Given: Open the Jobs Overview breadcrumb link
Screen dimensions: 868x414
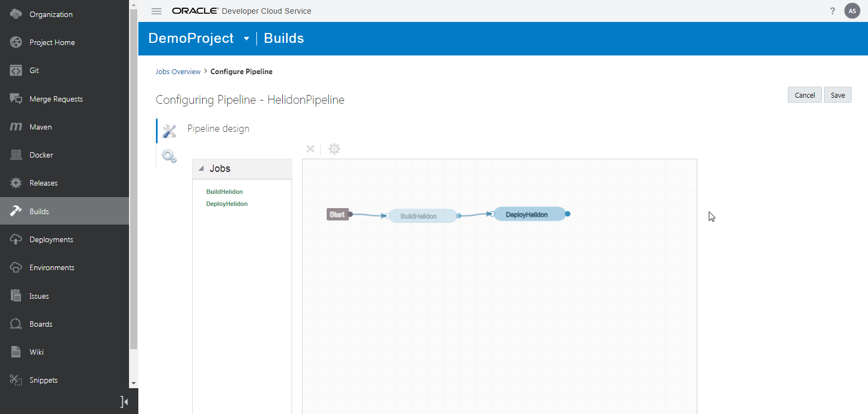Looking at the screenshot, I should pyautogui.click(x=178, y=72).
